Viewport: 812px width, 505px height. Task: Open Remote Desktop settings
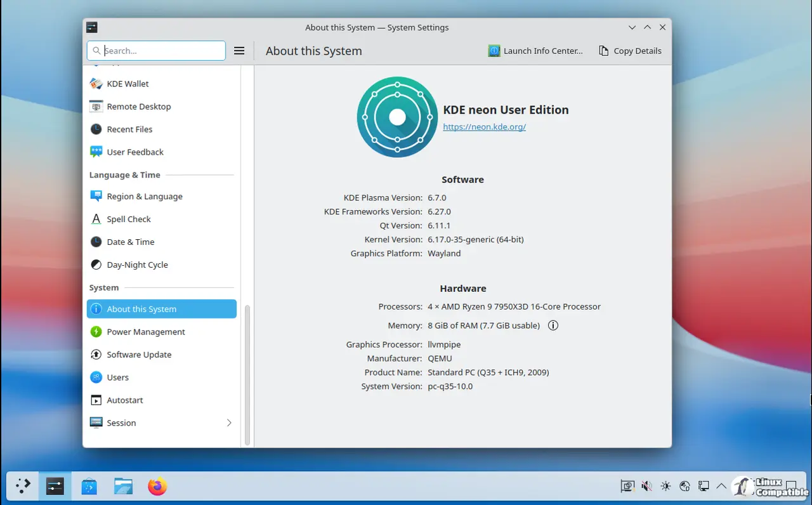161,107
